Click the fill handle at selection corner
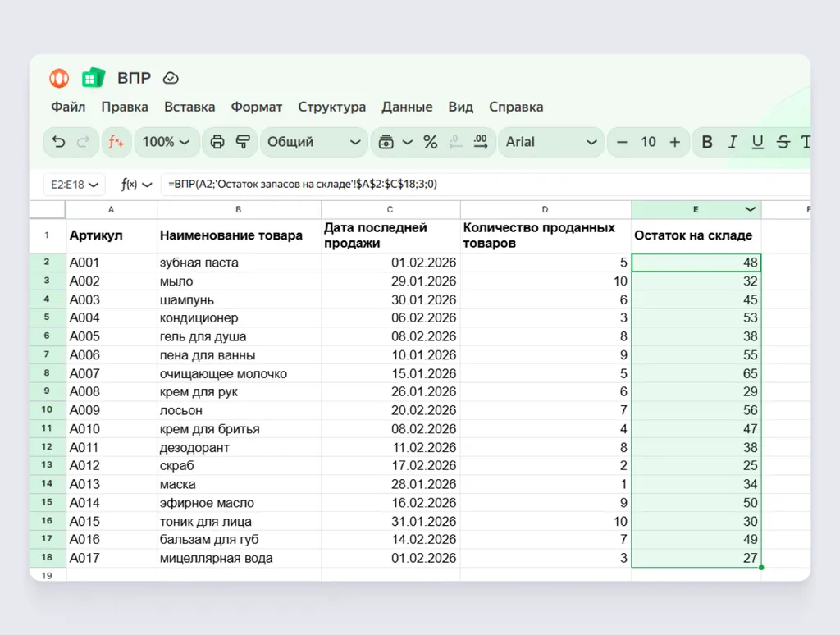Screen dimensions: 840x635 pos(761,568)
